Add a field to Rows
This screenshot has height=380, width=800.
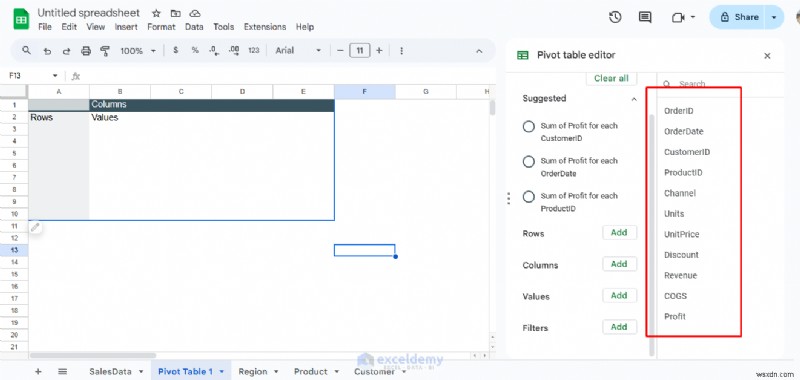click(x=619, y=233)
